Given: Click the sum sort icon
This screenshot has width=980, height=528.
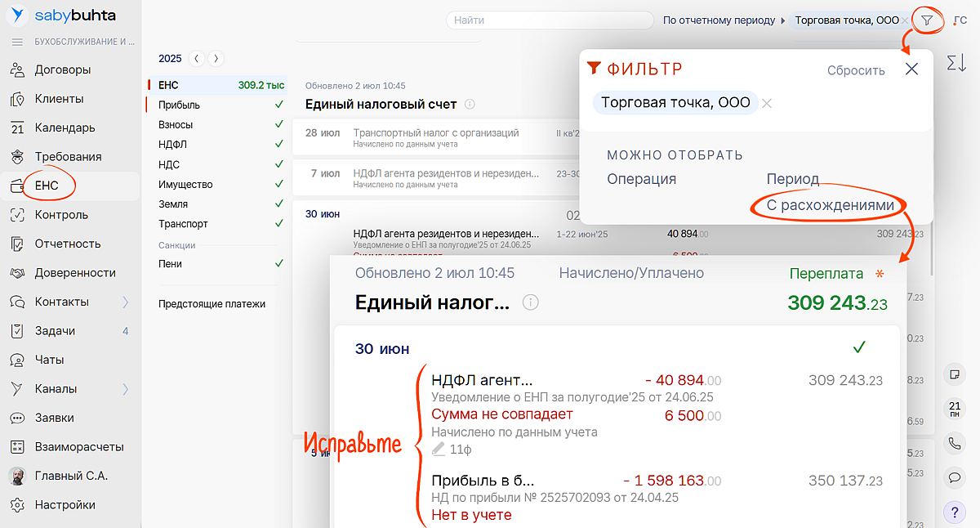Looking at the screenshot, I should click(x=955, y=63).
